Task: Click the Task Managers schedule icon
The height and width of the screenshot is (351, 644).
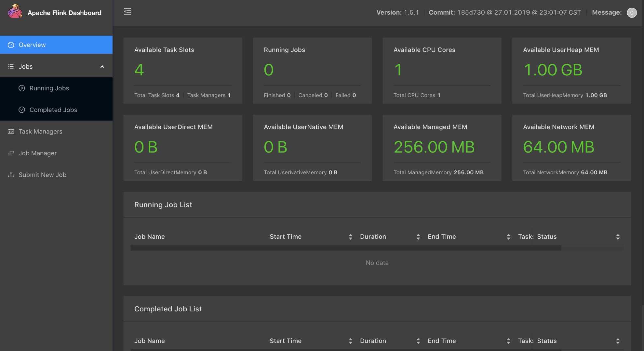Action: pos(11,132)
